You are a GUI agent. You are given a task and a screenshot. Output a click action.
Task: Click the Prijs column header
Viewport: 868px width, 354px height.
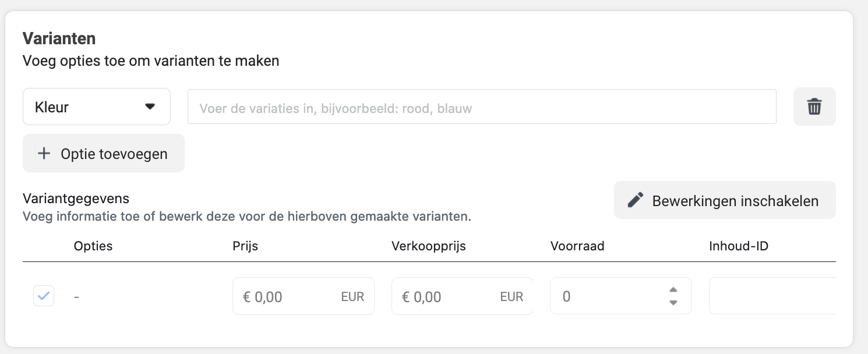pos(245,246)
